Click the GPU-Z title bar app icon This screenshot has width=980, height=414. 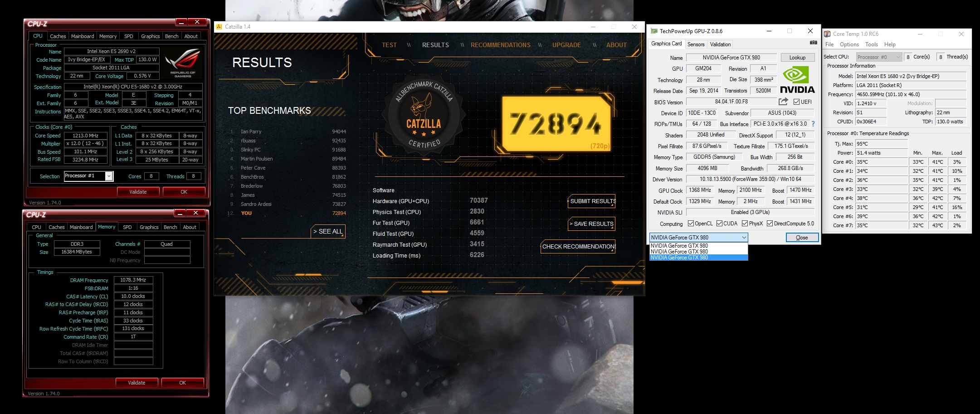pos(654,31)
